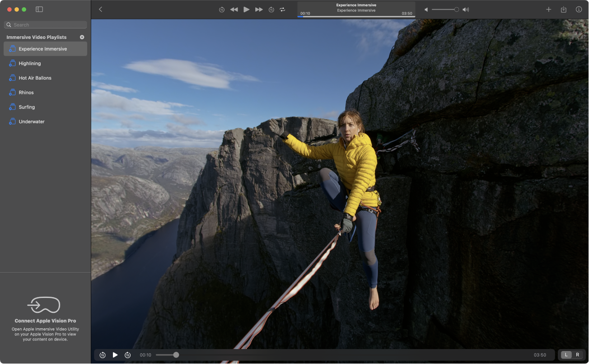Rewind the current video
The width and height of the screenshot is (589, 364).
click(234, 9)
